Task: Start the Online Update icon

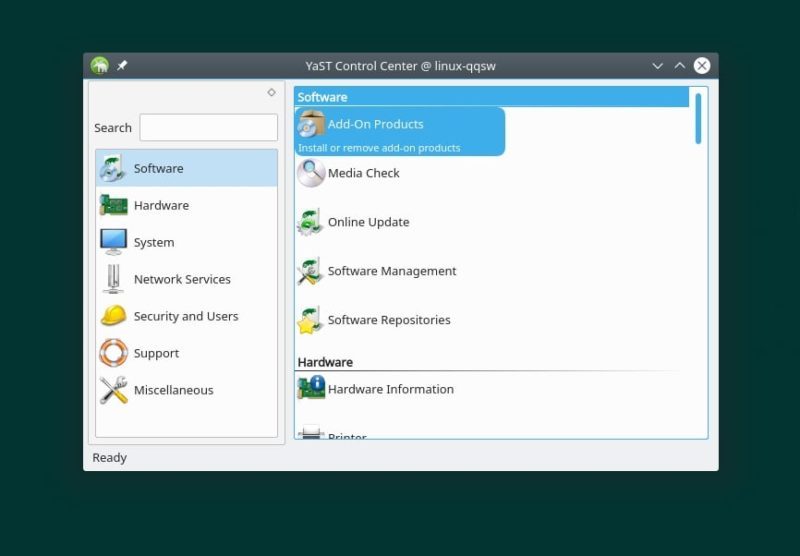Action: (310, 222)
